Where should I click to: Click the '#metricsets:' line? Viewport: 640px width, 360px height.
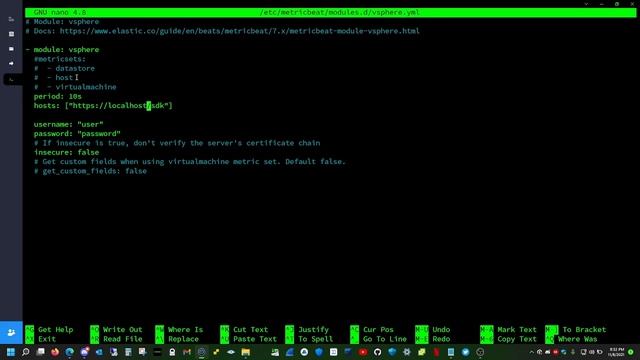coord(60,59)
